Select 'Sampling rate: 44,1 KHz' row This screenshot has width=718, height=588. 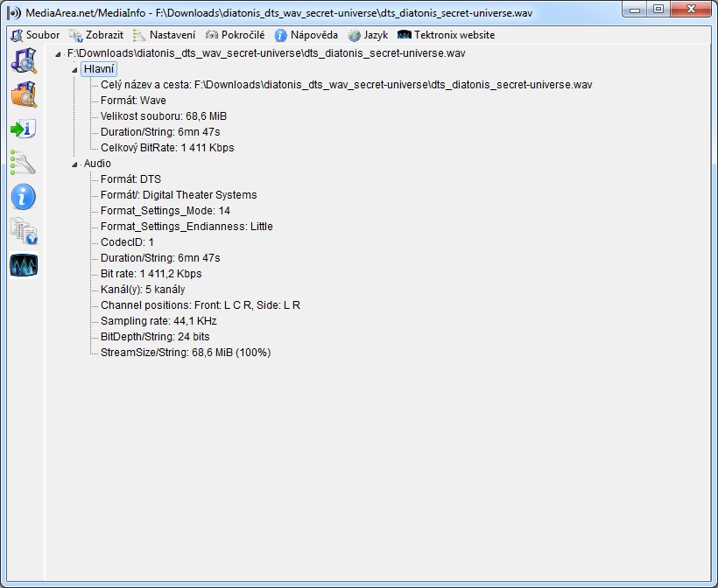[x=158, y=321]
